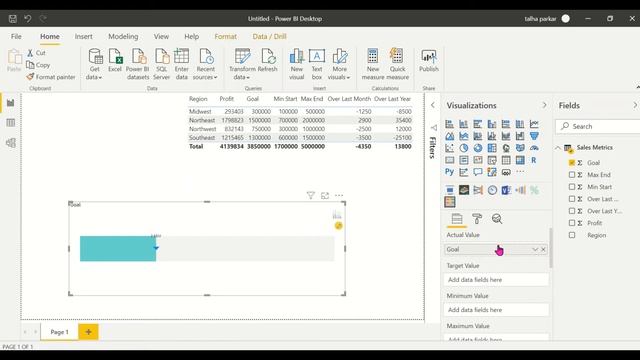Publish the report
The image size is (640, 360).
pos(429,60)
